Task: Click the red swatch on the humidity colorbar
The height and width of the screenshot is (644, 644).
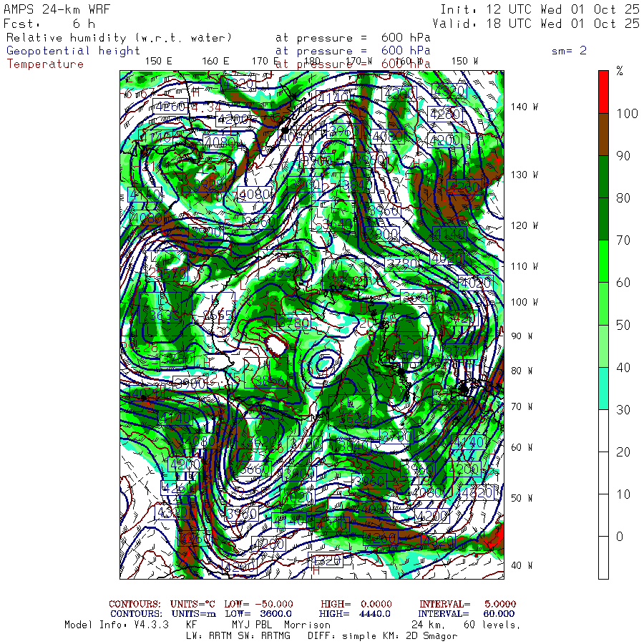Action: [x=604, y=91]
